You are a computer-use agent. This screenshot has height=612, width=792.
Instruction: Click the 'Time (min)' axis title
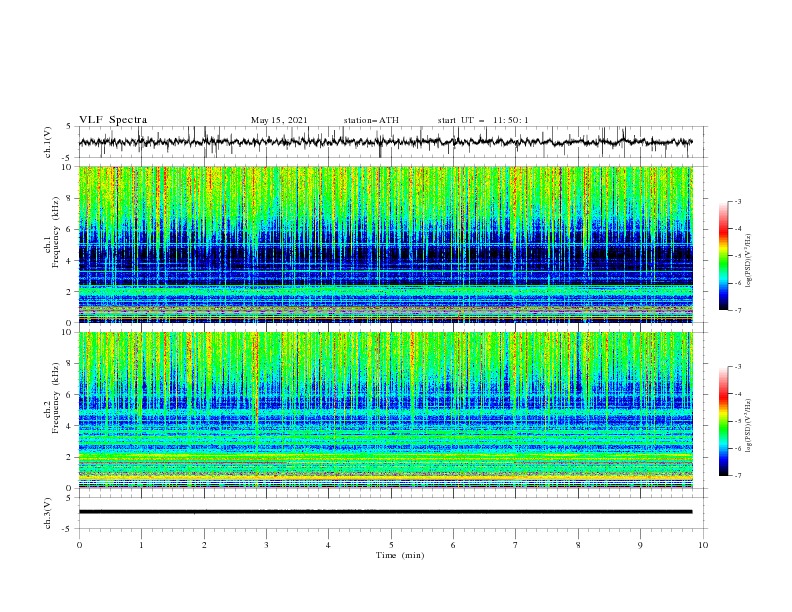coord(400,555)
